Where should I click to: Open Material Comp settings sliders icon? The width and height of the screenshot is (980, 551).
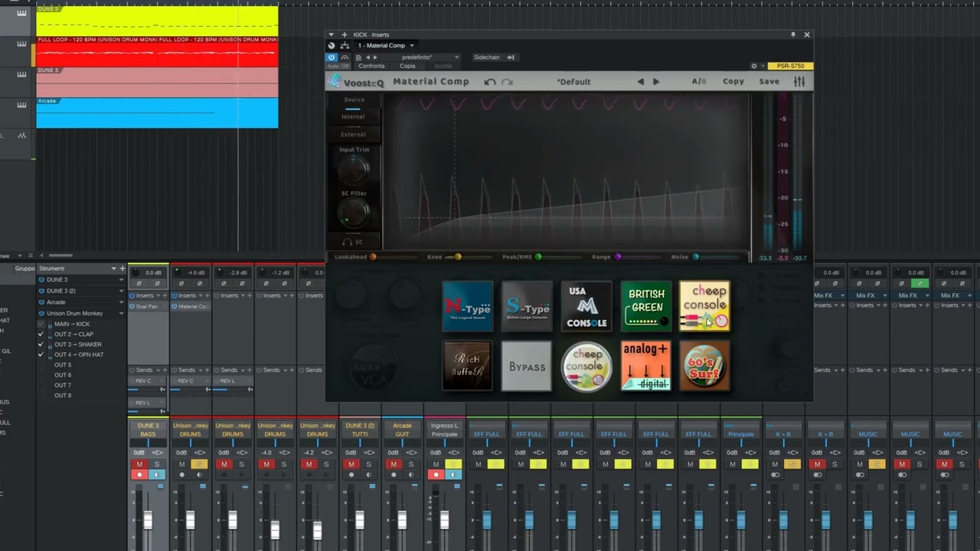(799, 82)
